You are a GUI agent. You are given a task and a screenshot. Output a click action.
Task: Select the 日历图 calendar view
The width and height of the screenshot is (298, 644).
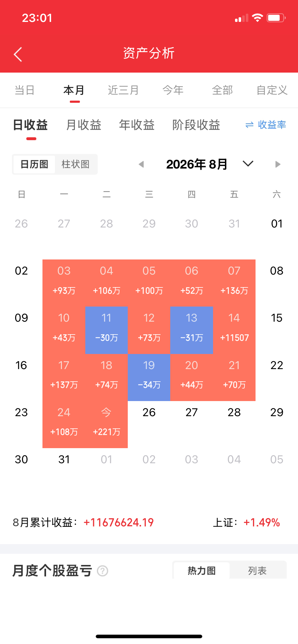point(34,164)
